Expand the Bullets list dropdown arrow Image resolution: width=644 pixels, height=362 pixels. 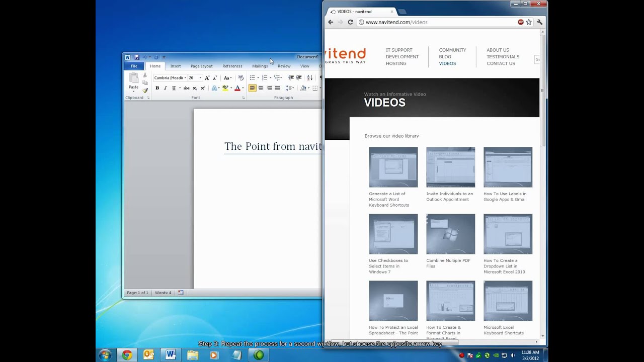pos(258,78)
